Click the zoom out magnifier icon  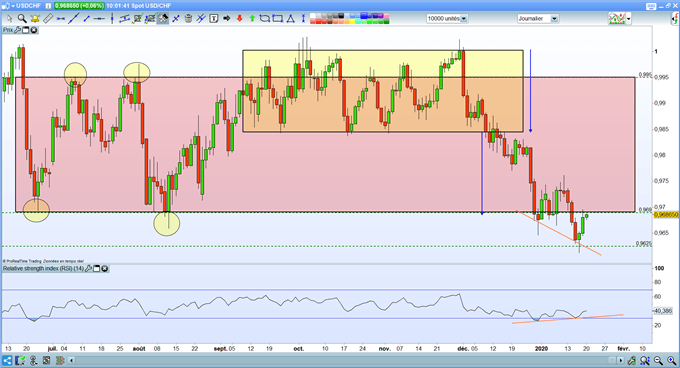click(x=658, y=360)
